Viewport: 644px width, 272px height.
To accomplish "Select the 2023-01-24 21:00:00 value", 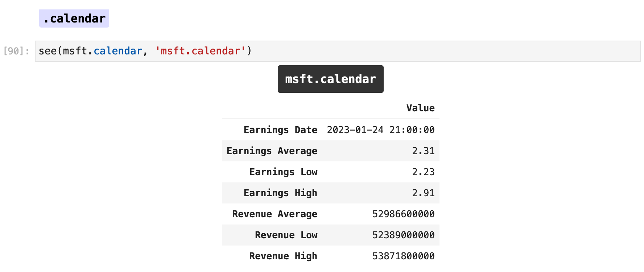I will (x=381, y=130).
